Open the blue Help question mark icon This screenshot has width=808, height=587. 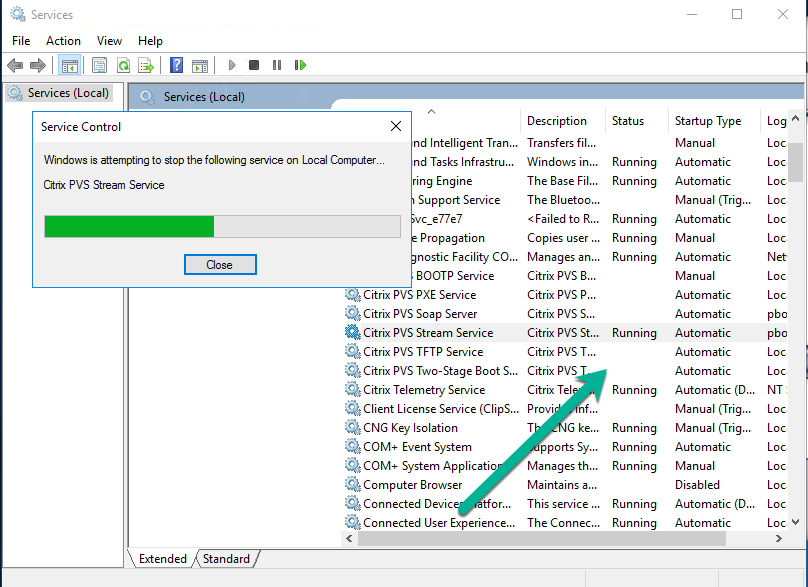176,65
